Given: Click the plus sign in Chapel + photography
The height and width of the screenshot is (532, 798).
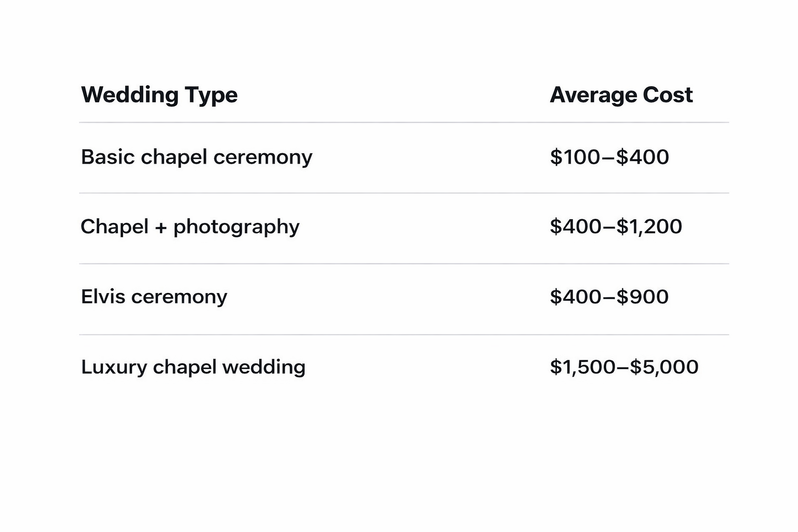Looking at the screenshot, I should click(x=161, y=228).
